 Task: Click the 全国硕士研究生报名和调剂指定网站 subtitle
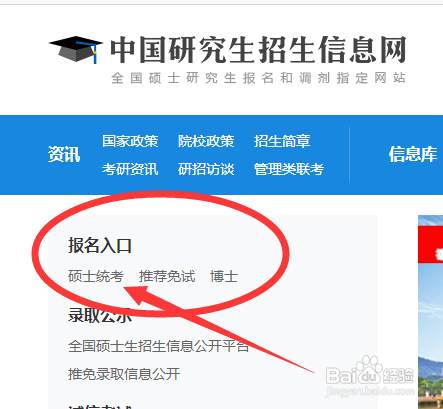click(259, 78)
